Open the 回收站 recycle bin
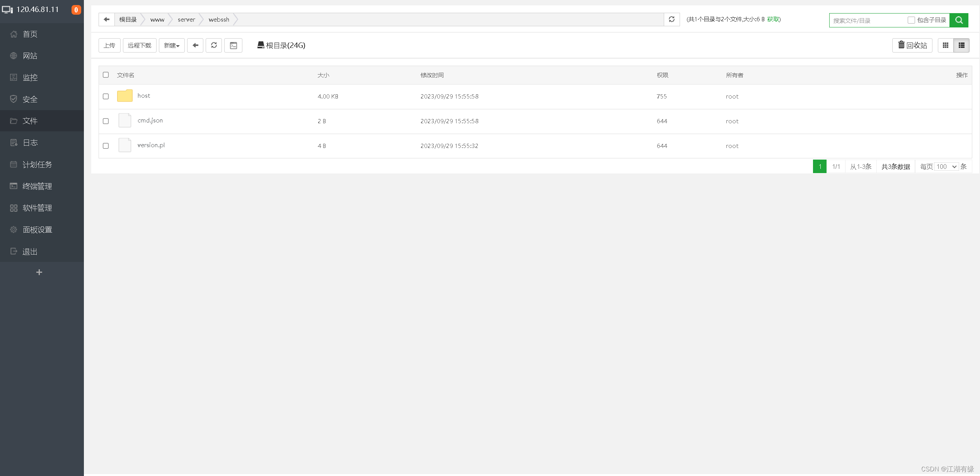 [912, 46]
